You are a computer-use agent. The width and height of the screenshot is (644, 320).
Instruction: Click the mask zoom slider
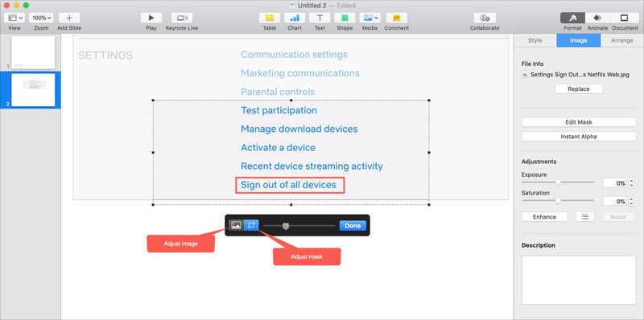299,226
